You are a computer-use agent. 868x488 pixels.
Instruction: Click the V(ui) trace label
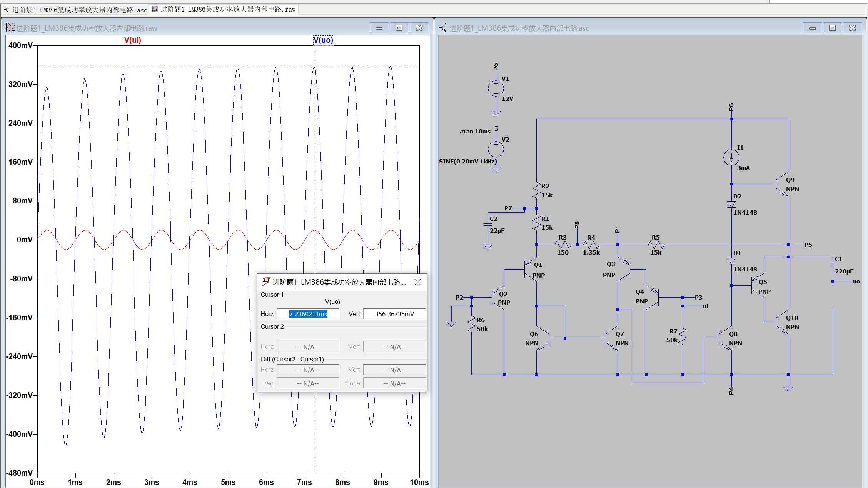tap(132, 40)
